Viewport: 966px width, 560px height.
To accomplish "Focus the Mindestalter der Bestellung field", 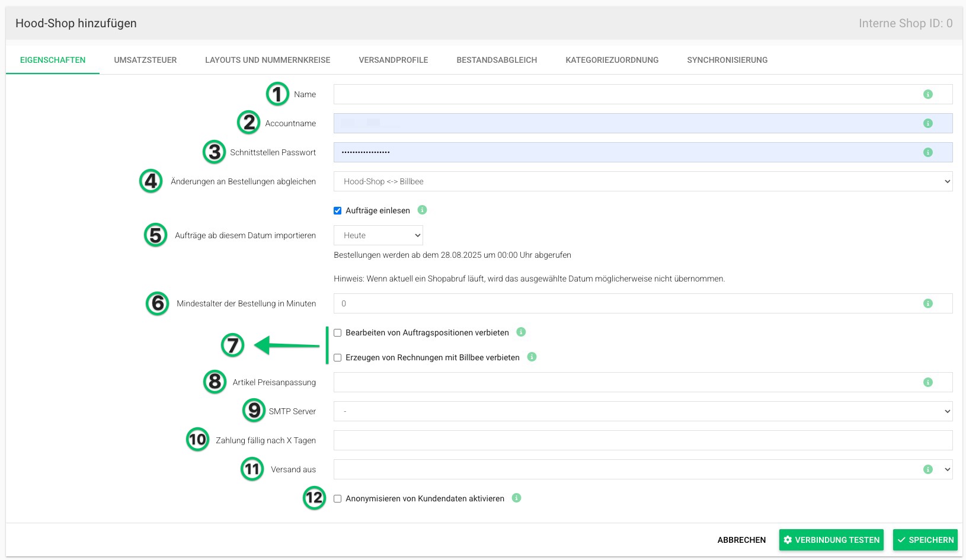I will point(643,303).
